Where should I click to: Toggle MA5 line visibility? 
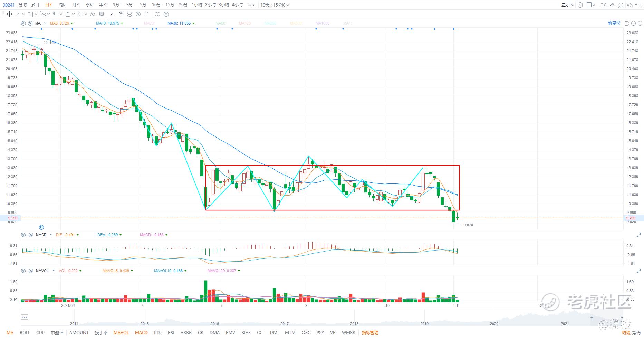click(x=61, y=23)
